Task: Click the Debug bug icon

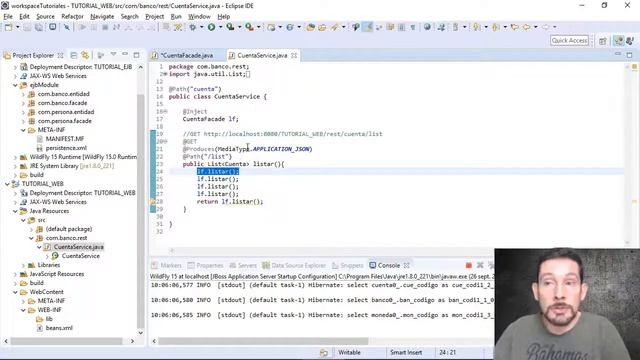Action: (192, 27)
